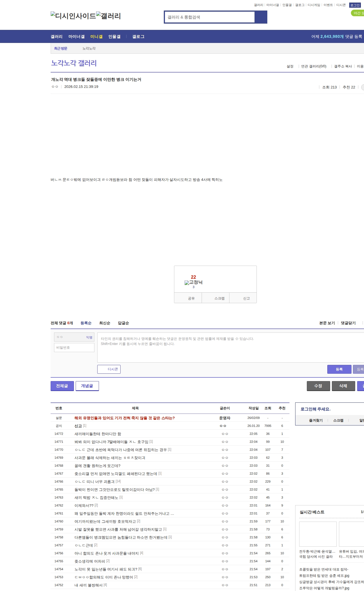Image resolution: width=364 pixels, height=591 pixels.
Task: Open the survey post 해외 유명인들과 있어도…
Action: [x=125, y=418]
